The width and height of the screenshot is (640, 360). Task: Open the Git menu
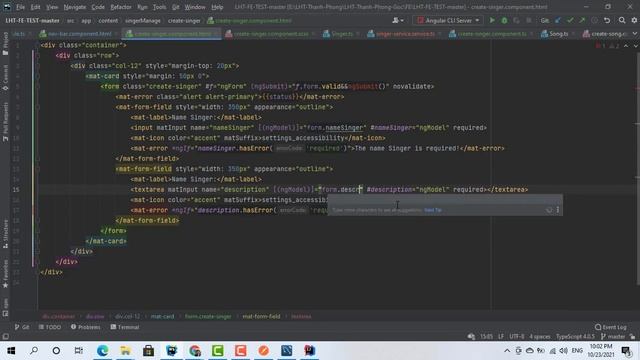(176, 7)
